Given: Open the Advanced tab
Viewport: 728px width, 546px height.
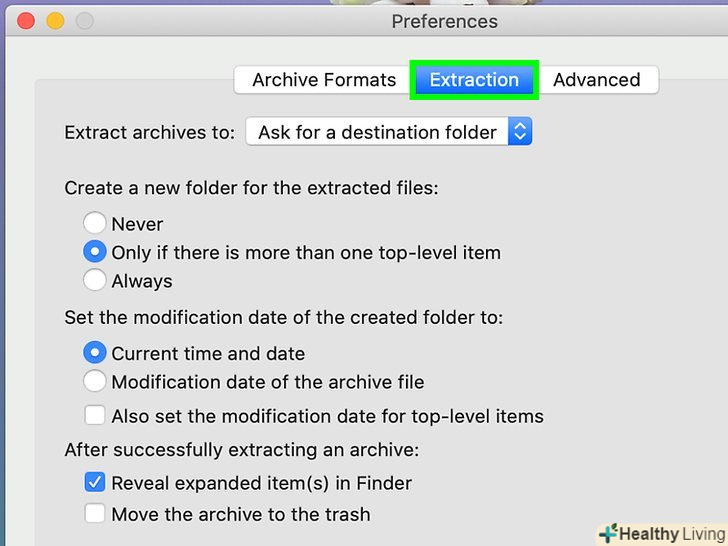Looking at the screenshot, I should (x=596, y=80).
